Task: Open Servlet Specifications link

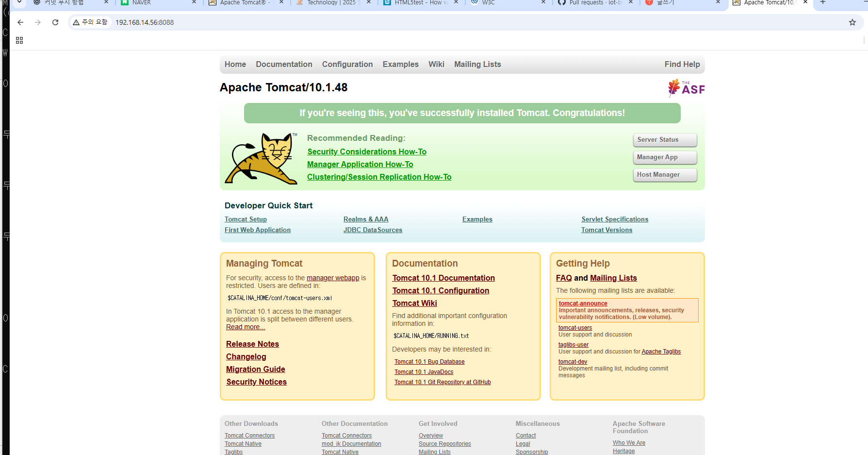Action: click(615, 219)
